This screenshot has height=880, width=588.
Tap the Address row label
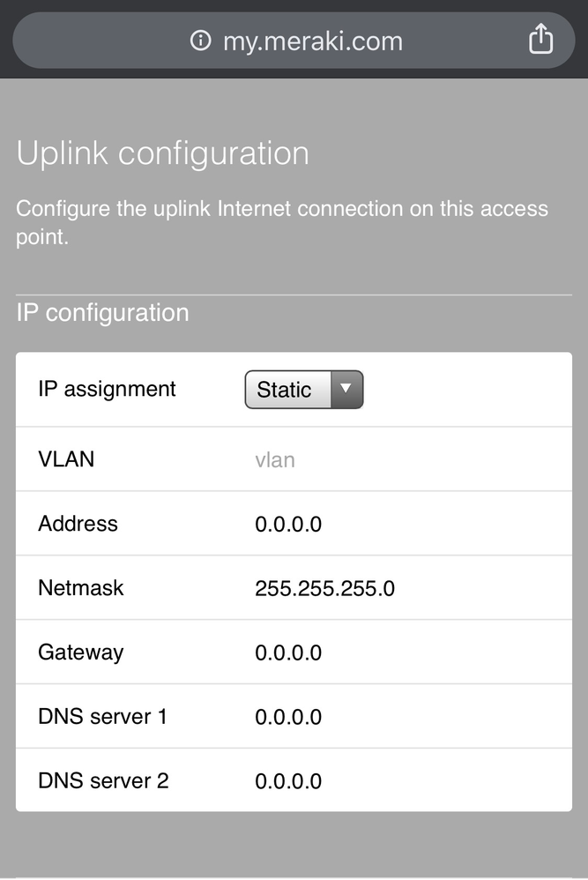tap(78, 524)
